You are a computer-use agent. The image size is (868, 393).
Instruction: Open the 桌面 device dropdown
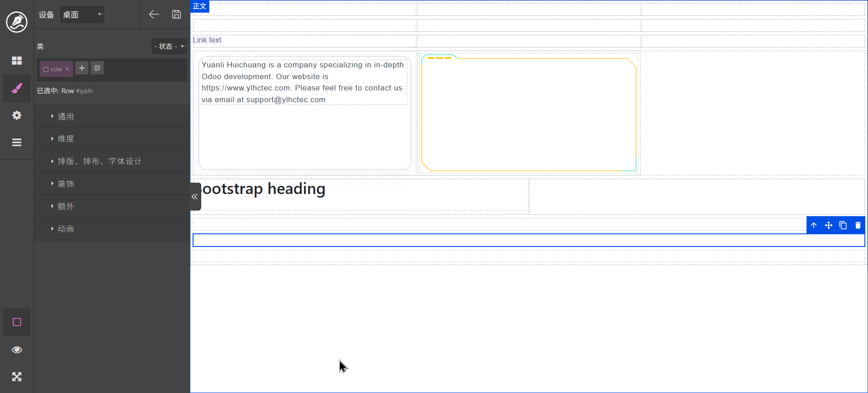(x=82, y=15)
